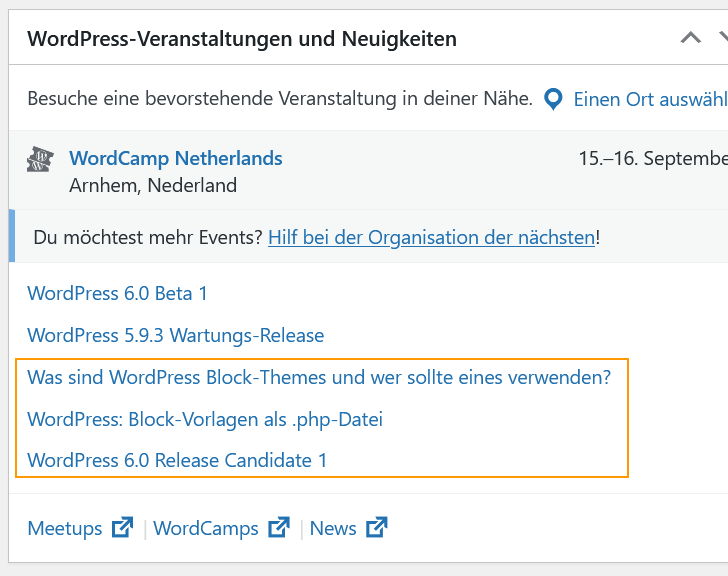Open the "Einen Ort auswählen" location link

650,99
